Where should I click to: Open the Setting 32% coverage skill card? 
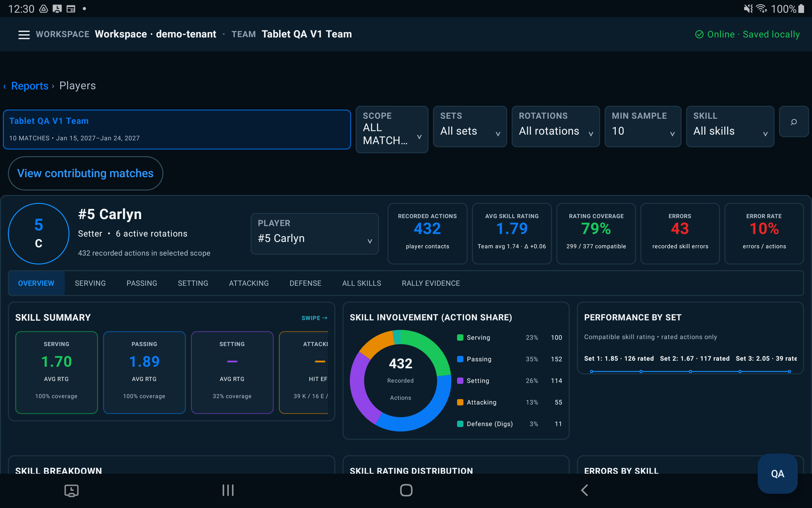pos(232,372)
